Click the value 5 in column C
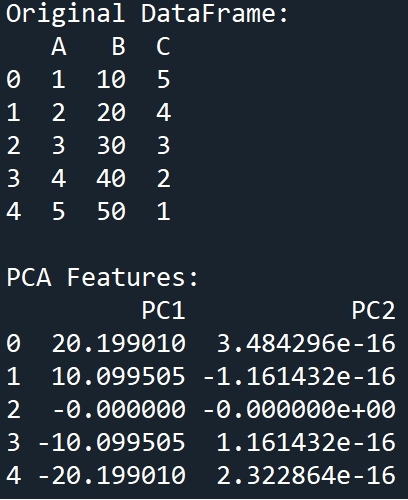The image size is (408, 500). 164,79
